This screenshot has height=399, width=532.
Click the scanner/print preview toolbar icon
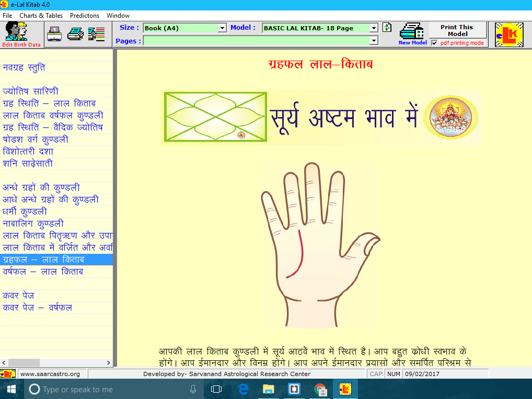54,34
